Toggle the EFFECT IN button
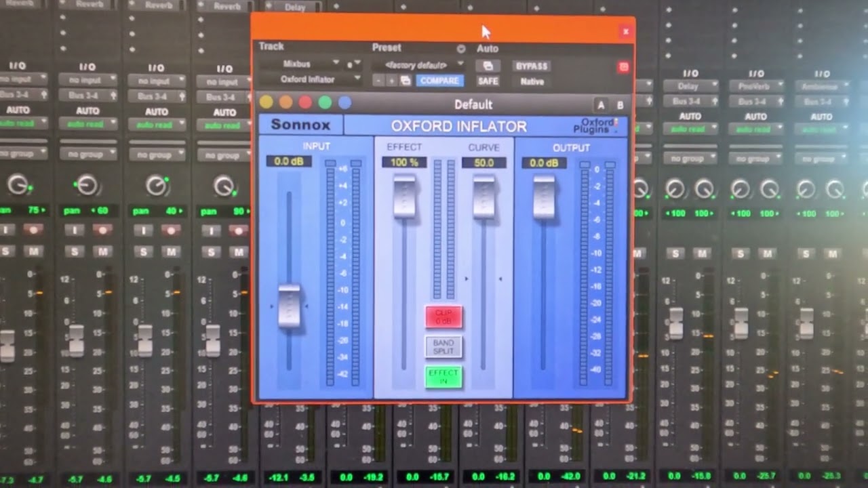Viewport: 868px width, 488px height. click(443, 377)
